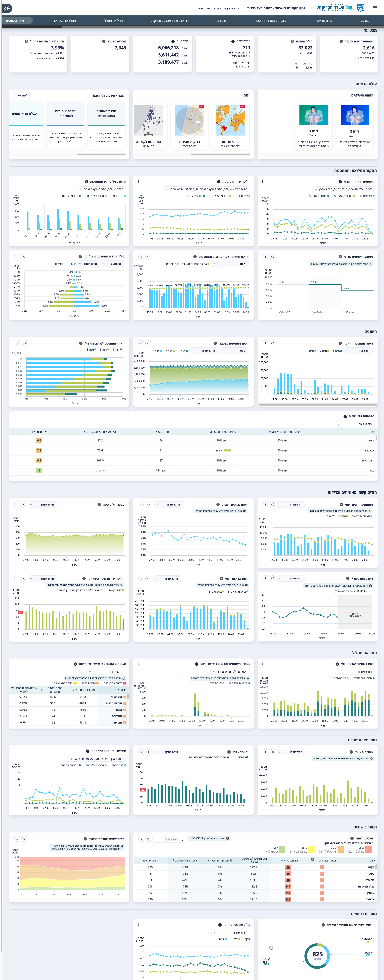Image resolution: width=384 pixels, height=980 pixels.
Task: Share the מחלימים - יומי chart
Action: (272, 752)
